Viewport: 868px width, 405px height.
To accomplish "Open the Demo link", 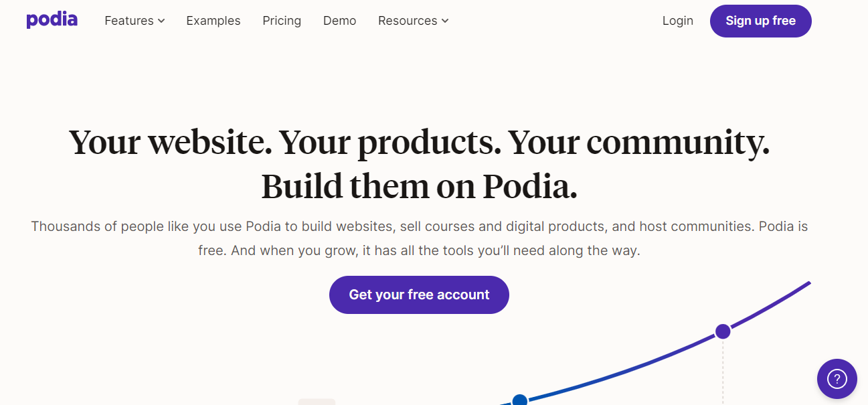I will point(339,21).
